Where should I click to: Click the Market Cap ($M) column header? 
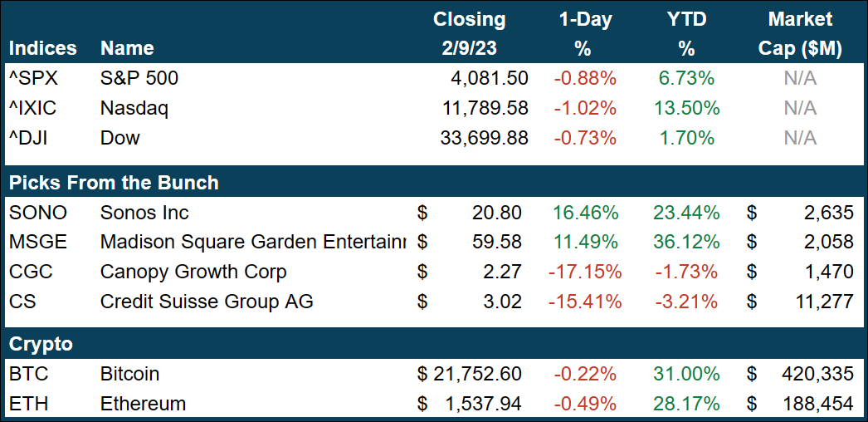coord(800,34)
